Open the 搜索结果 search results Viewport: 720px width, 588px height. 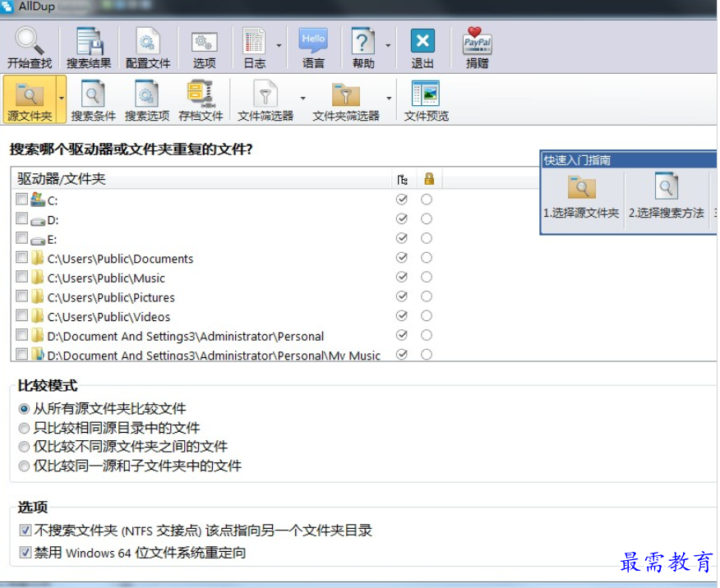[x=89, y=48]
